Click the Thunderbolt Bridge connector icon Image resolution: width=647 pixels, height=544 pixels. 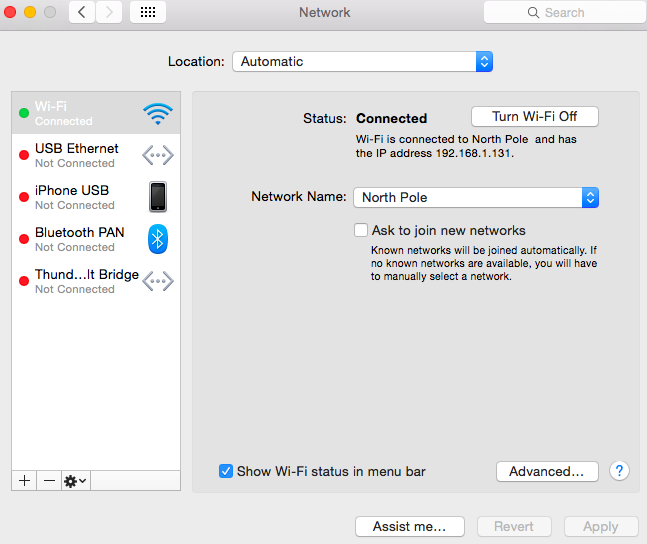tap(157, 281)
